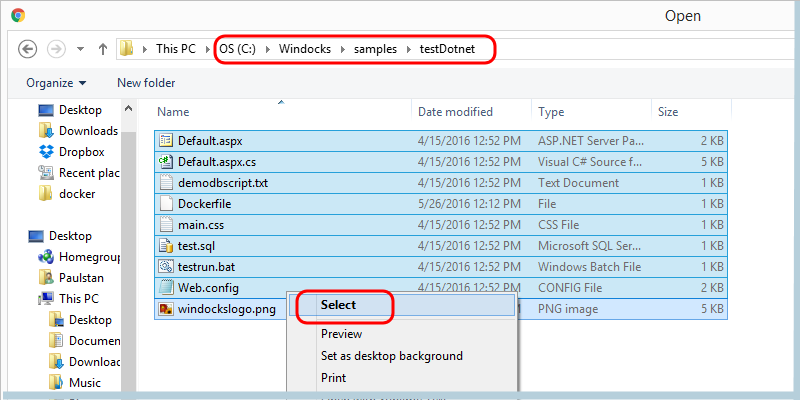
Task: Click the Back navigation arrow
Action: 28,48
